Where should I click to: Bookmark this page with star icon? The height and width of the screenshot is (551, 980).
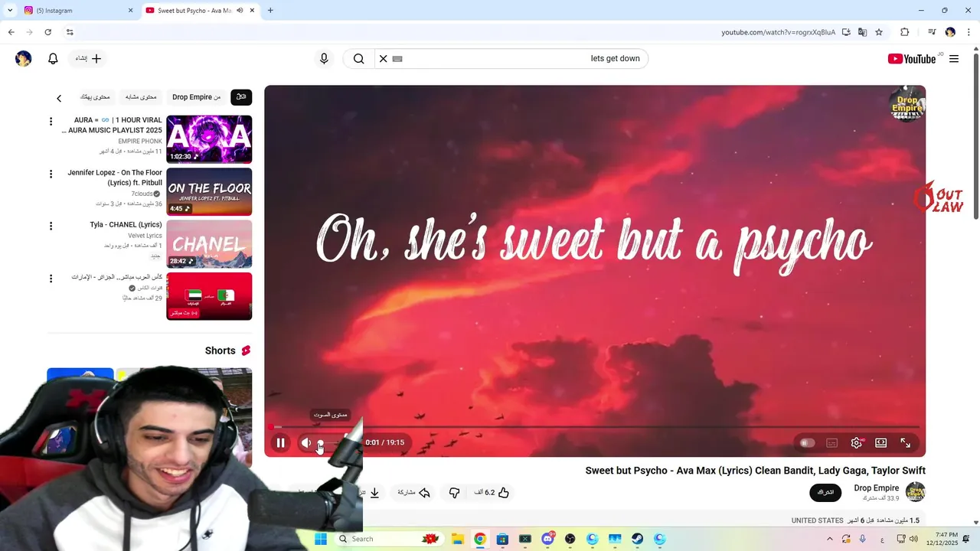point(879,32)
